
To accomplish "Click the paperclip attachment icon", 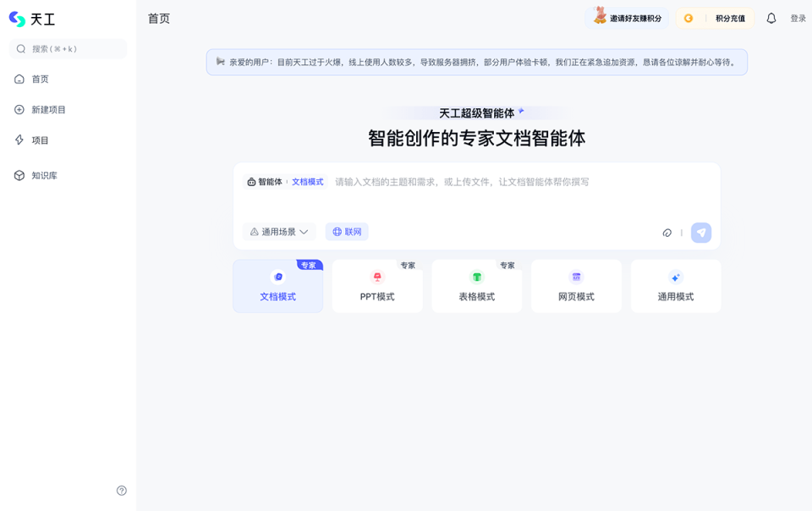I will pyautogui.click(x=667, y=232).
